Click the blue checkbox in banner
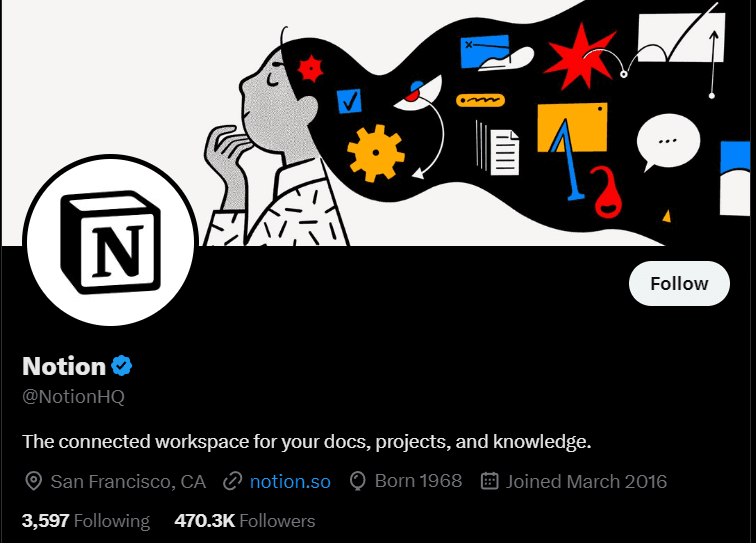This screenshot has height=543, width=756. tap(349, 101)
